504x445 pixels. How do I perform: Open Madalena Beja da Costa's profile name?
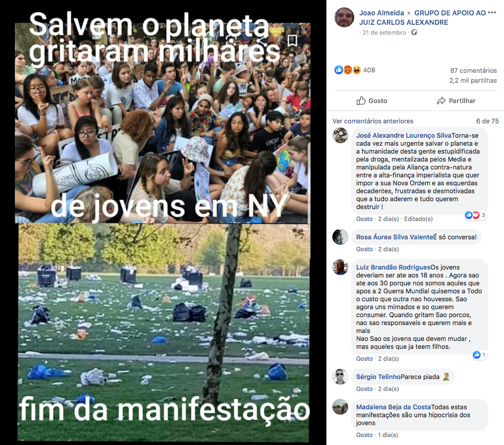(x=393, y=407)
